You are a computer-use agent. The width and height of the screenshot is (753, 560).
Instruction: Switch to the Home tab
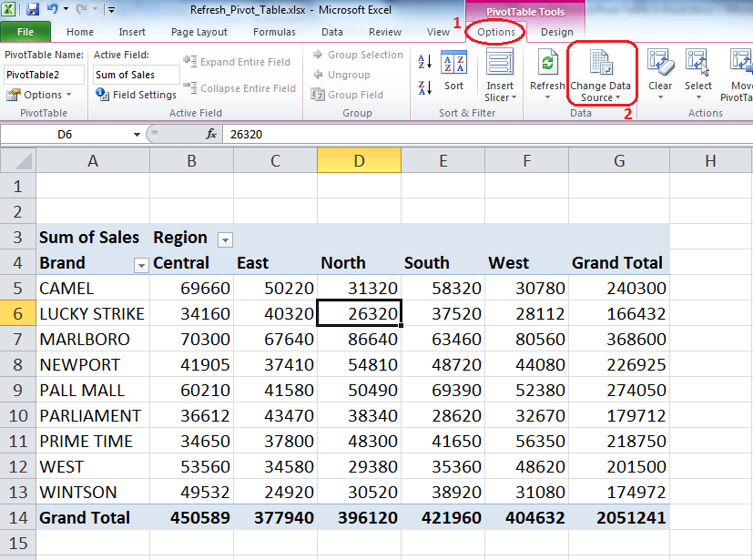79,30
